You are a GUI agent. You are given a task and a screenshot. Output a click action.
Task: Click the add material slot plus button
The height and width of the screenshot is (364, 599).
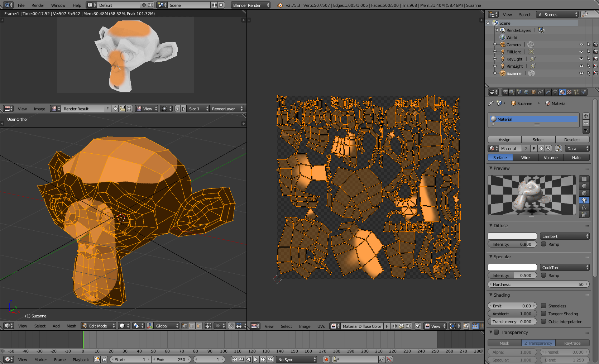click(586, 116)
